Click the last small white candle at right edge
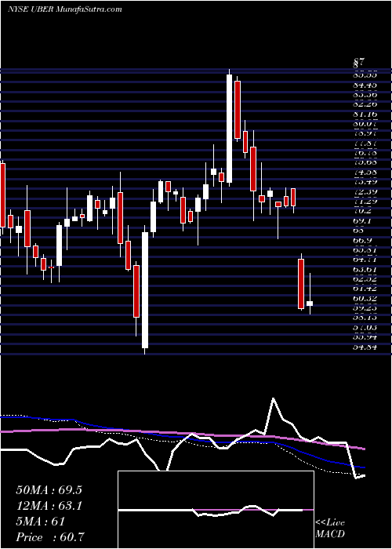The height and width of the screenshot is (549, 392). [310, 304]
